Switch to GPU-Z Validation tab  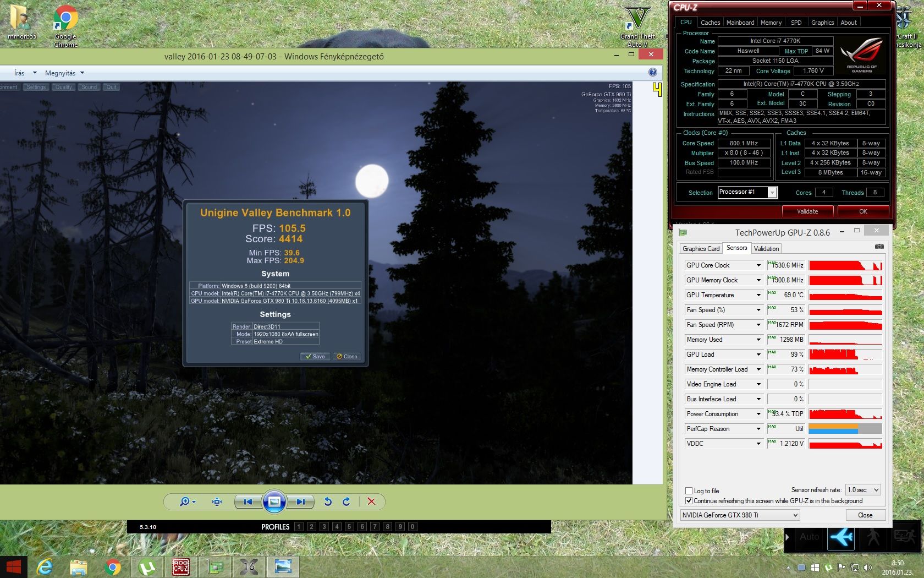[766, 249]
